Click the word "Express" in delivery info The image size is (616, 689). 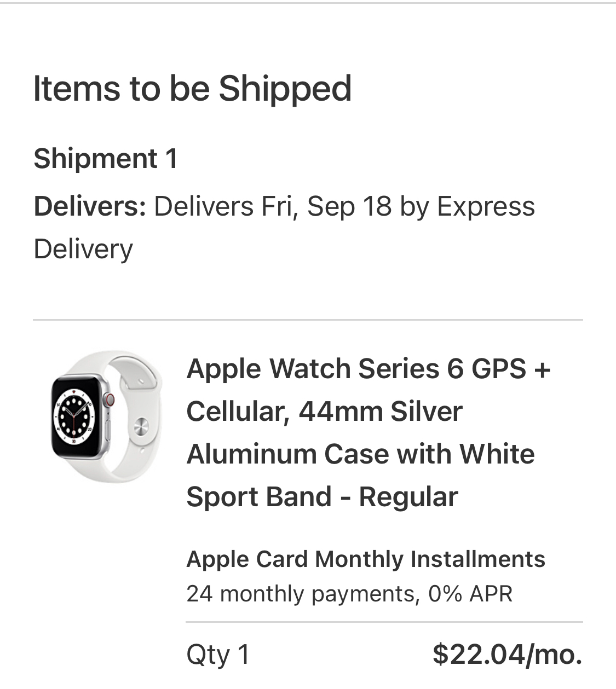(x=485, y=206)
